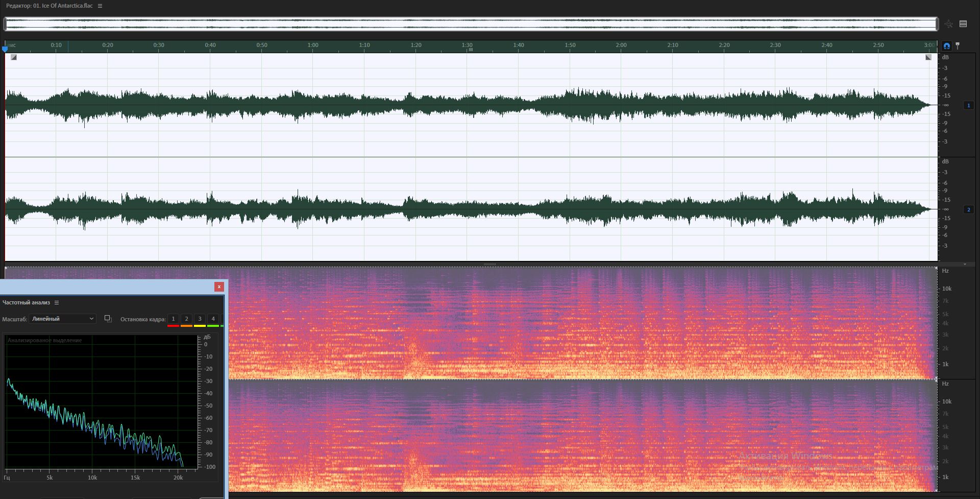Click the marker pin icon beside timeline
Viewport: 980px width, 499px height.
point(958,46)
